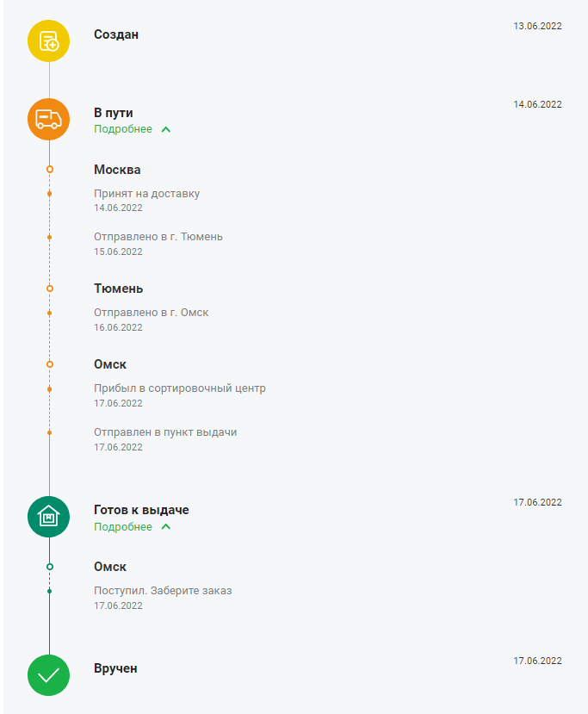Click 'Прибыл в сортировочный центр' event

[180, 388]
